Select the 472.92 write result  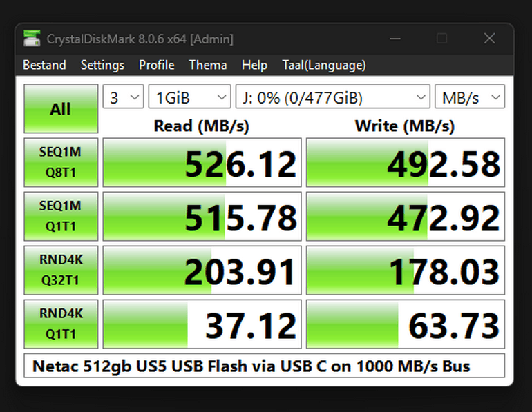[406, 216]
